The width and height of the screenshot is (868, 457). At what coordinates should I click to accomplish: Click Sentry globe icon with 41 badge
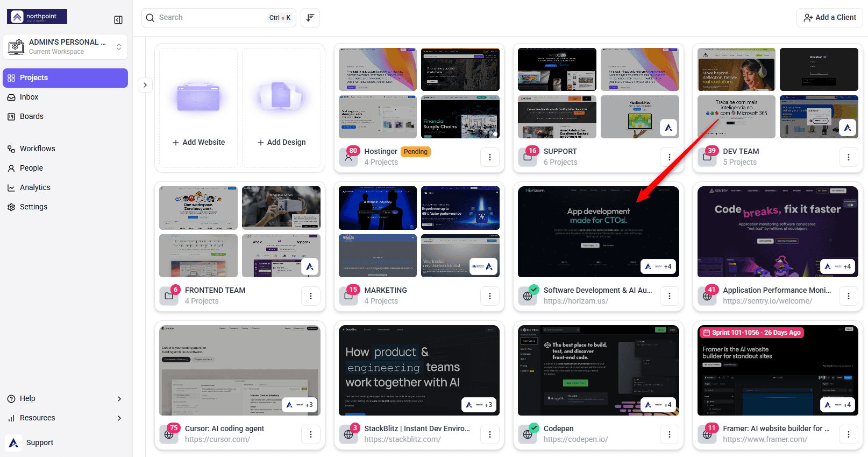click(x=707, y=296)
